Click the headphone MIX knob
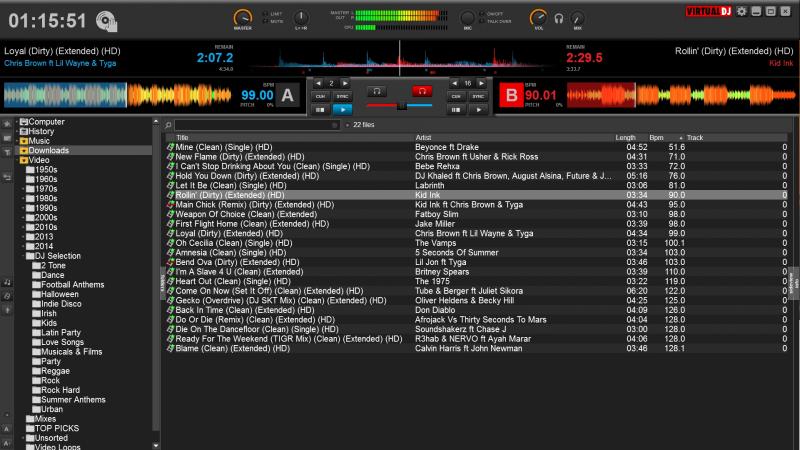The width and height of the screenshot is (800, 450). pyautogui.click(x=577, y=19)
